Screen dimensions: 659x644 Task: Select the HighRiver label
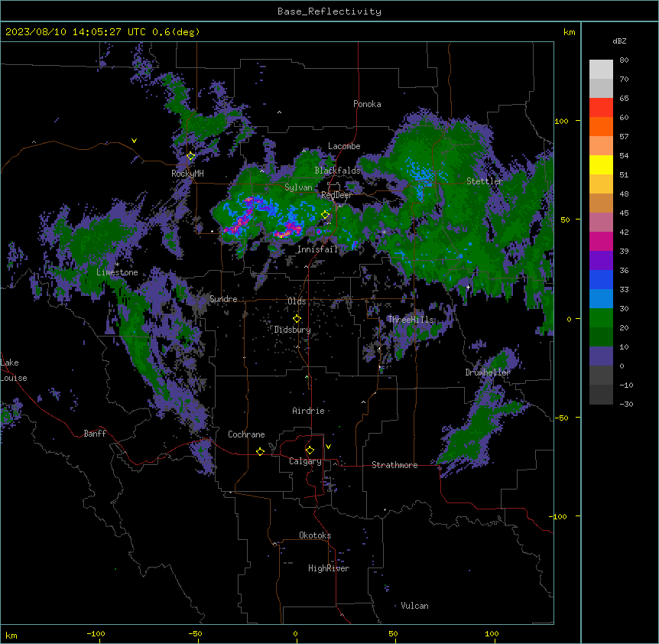click(x=329, y=568)
